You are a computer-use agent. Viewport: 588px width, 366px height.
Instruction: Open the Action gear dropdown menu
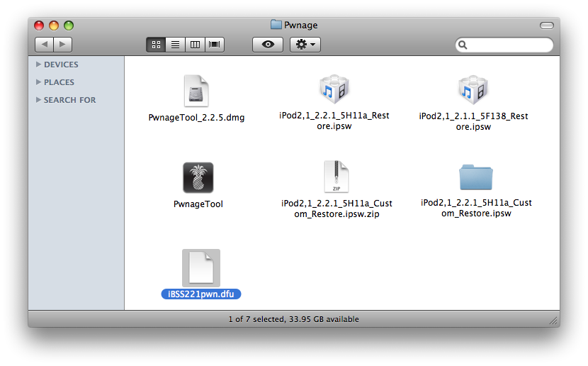(306, 45)
